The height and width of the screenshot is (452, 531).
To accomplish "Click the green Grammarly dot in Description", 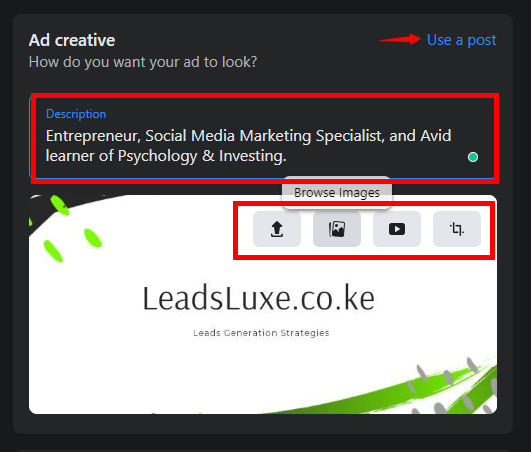I will (473, 157).
